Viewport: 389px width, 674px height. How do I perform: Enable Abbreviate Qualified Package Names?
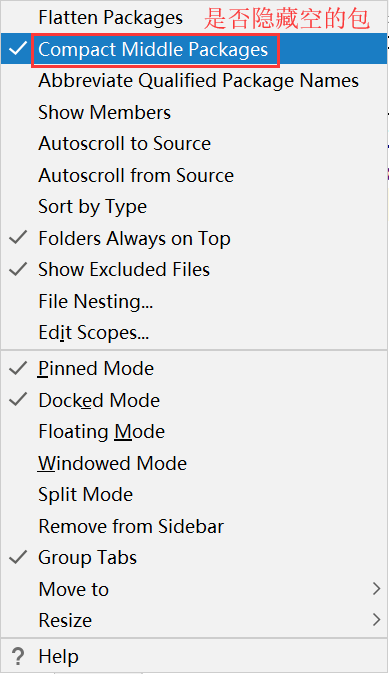(x=193, y=80)
